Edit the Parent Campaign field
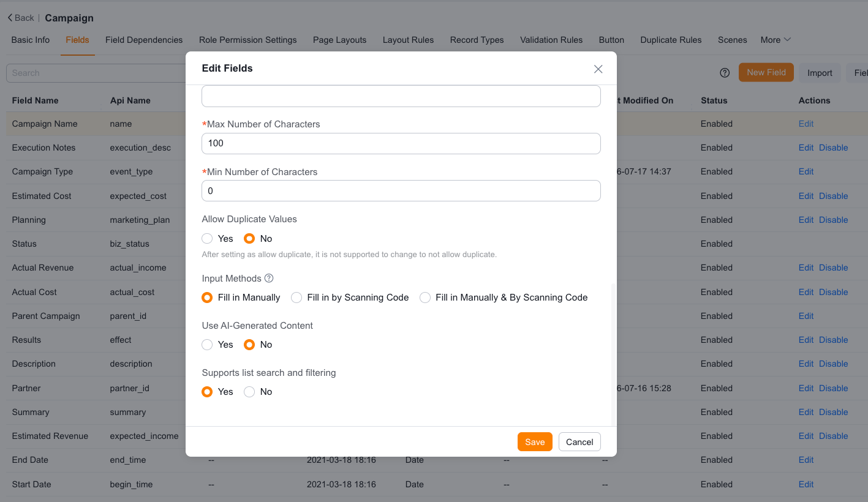Screen dimensions: 868x502 [x=806, y=316]
